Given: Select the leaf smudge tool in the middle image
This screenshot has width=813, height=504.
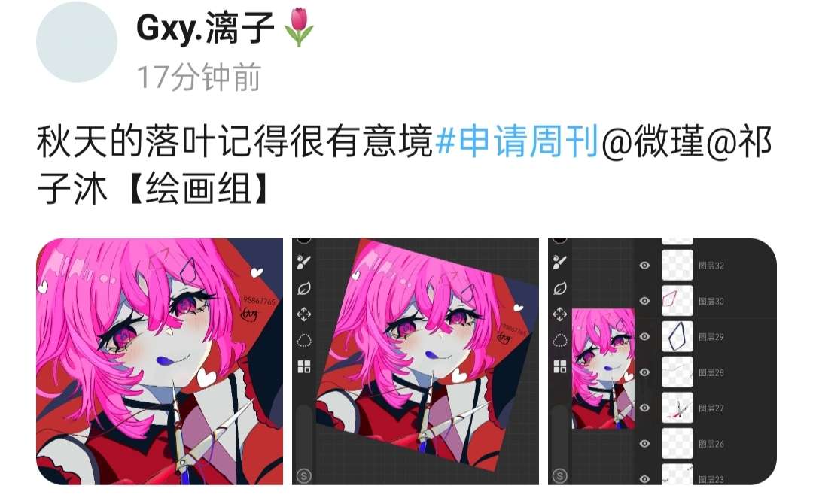Looking at the screenshot, I should (x=304, y=288).
